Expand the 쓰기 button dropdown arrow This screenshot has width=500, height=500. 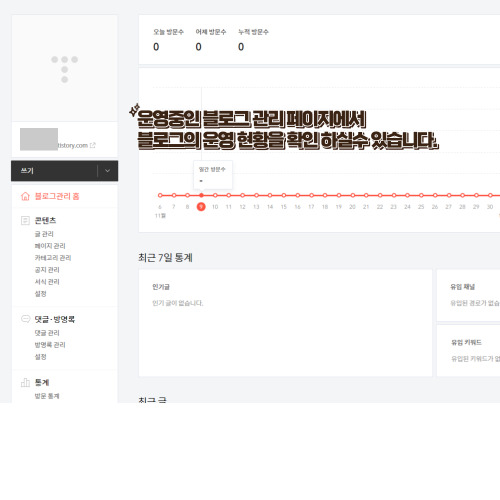coord(107,171)
